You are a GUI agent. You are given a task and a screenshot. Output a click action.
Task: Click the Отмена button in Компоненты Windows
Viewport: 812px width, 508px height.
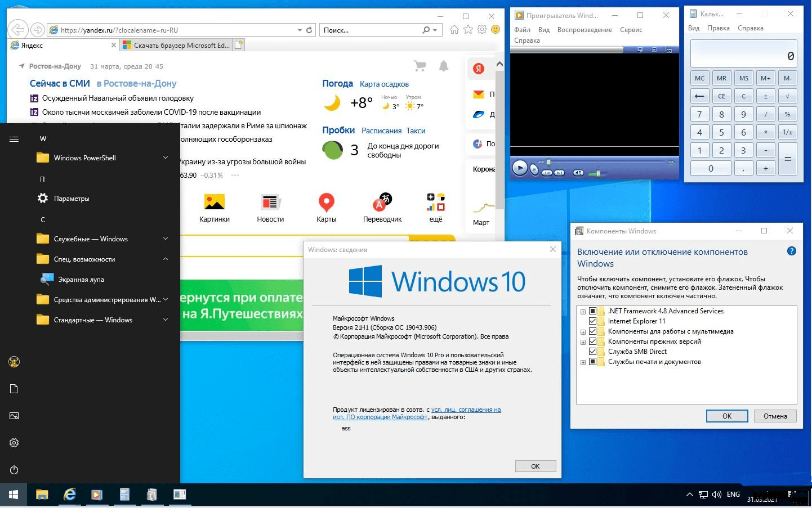(x=775, y=416)
